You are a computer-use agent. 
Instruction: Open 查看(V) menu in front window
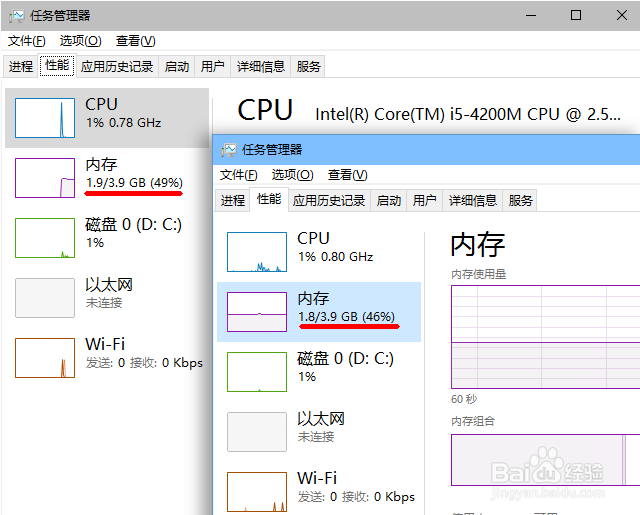[347, 175]
